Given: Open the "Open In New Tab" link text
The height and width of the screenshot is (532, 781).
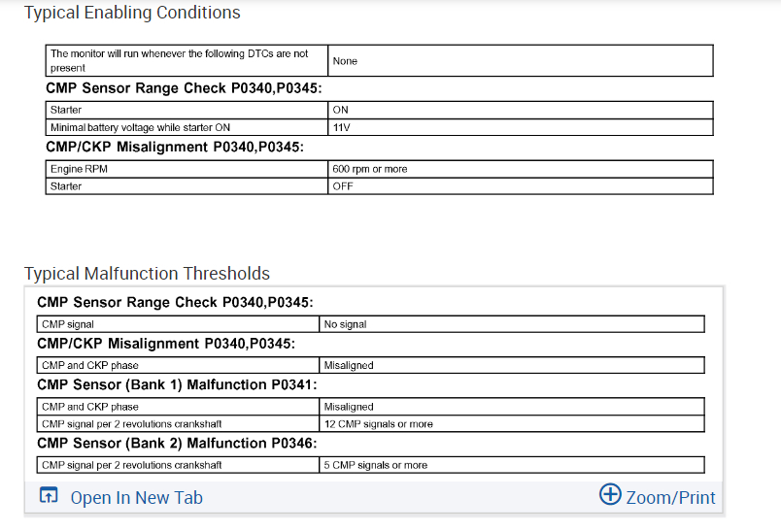Looking at the screenshot, I should click(x=136, y=498).
